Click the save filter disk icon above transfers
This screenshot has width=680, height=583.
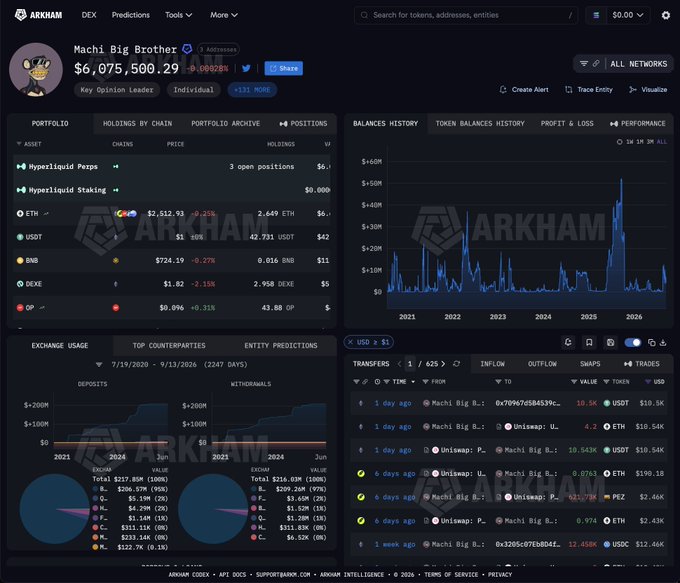pyautogui.click(x=610, y=342)
